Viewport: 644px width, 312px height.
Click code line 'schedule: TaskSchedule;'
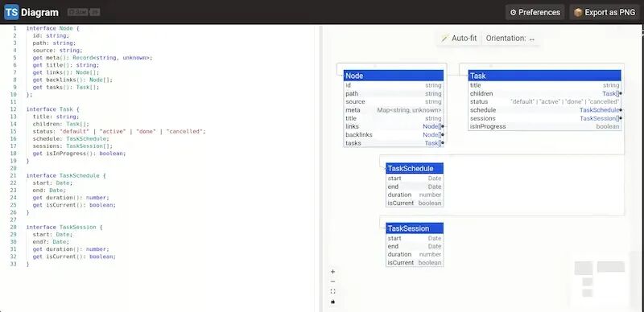(x=71, y=139)
